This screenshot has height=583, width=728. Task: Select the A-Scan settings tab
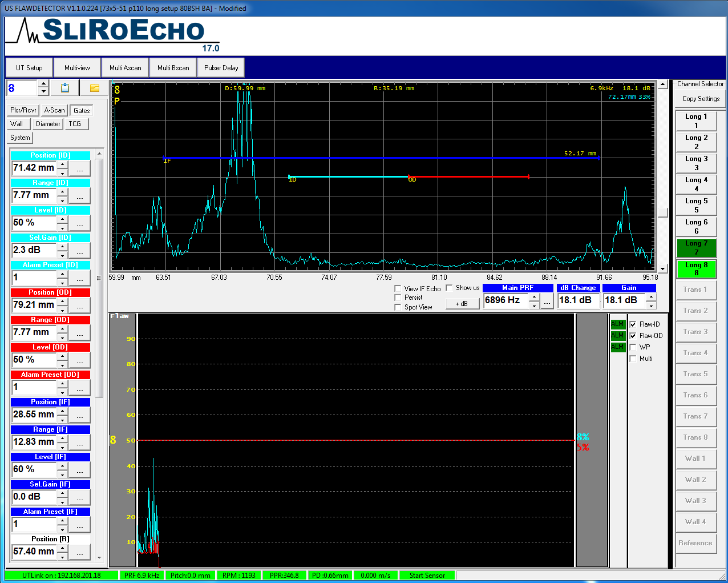(x=54, y=110)
